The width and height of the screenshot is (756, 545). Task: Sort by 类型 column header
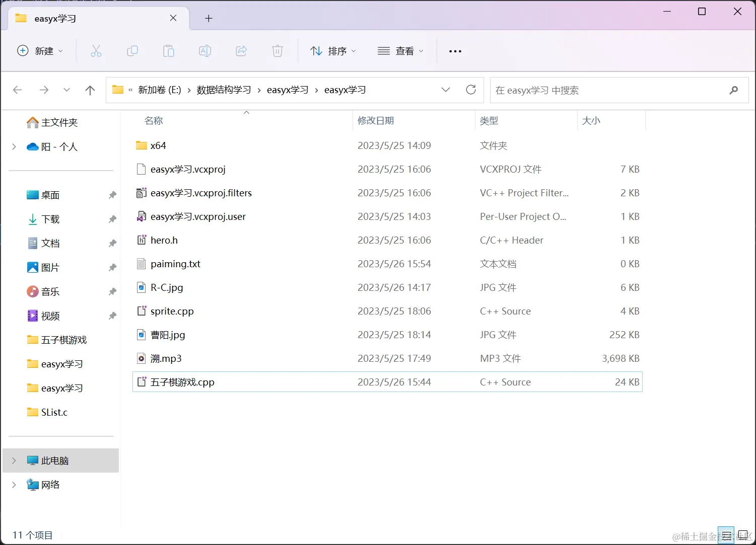489,121
